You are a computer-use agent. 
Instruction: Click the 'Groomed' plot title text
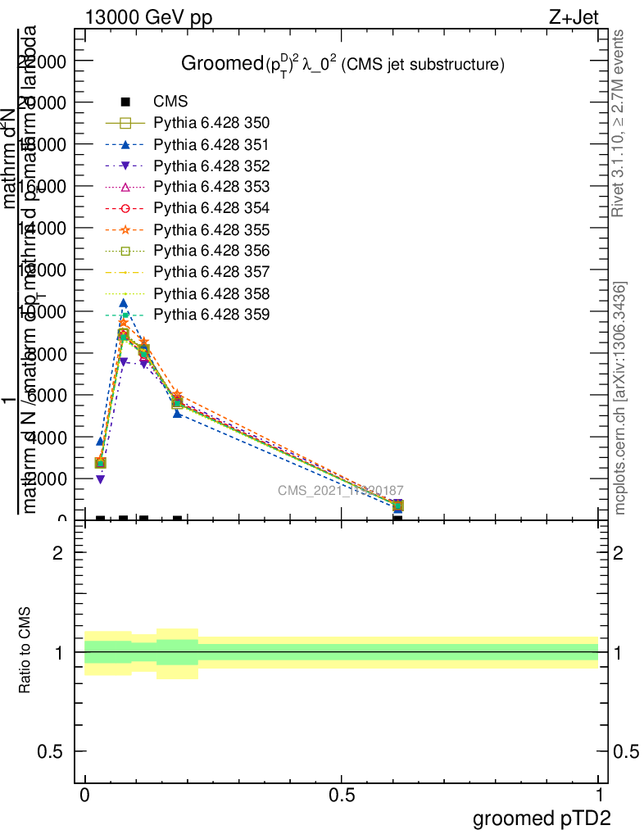(x=223, y=64)
